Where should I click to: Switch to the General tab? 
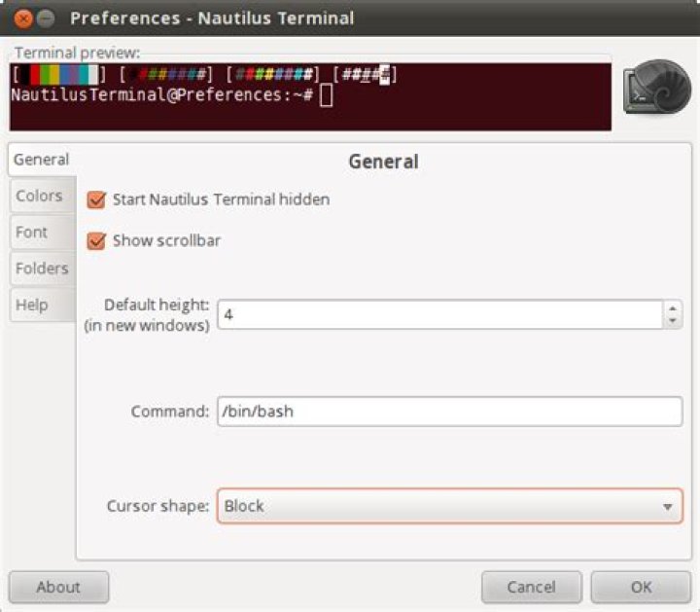pos(42,160)
